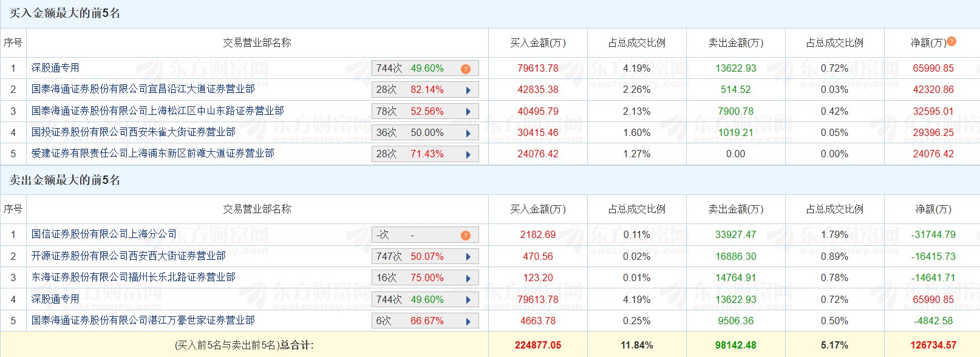Click net amount 42320.86
The width and height of the screenshot is (980, 357).
coord(933,90)
